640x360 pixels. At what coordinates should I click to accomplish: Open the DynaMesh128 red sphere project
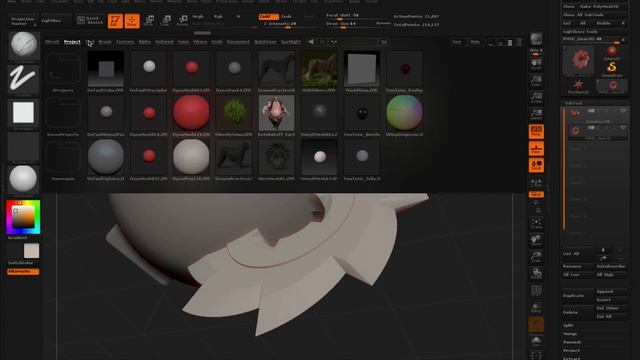coord(191,112)
